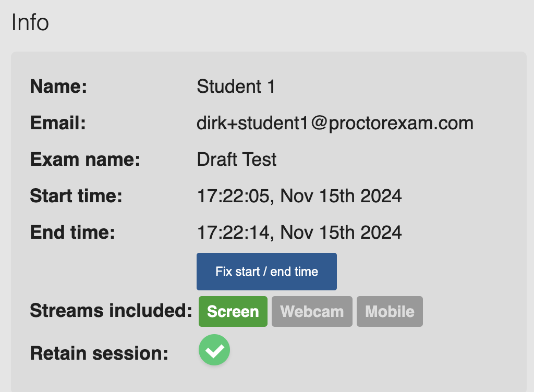Toggle the Screen stream badge
The height and width of the screenshot is (392, 534).
(x=233, y=311)
